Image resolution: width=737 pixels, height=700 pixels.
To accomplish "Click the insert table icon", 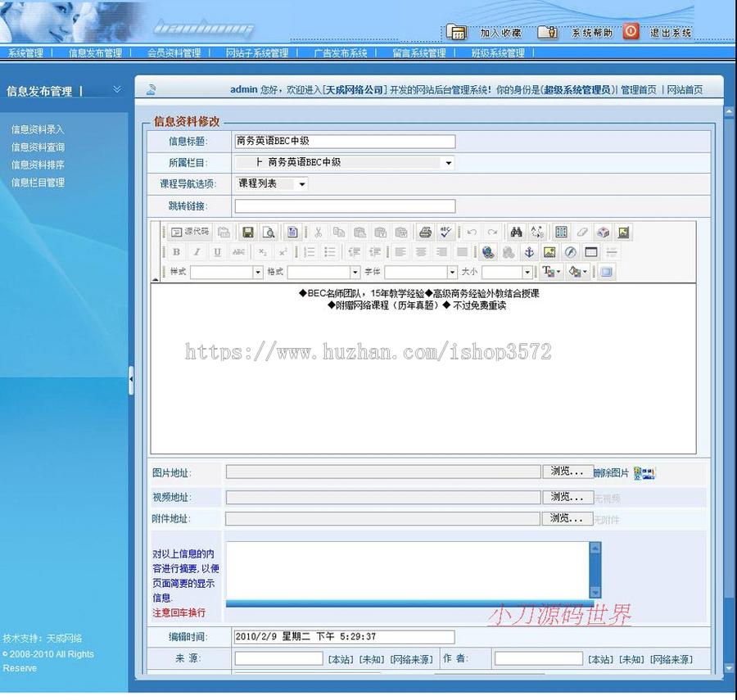I will point(591,251).
